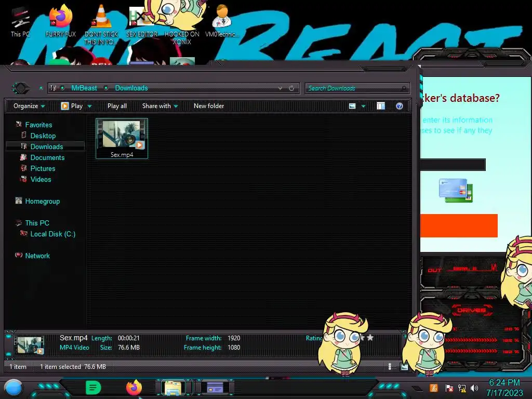Click the change view icon

pyautogui.click(x=352, y=106)
